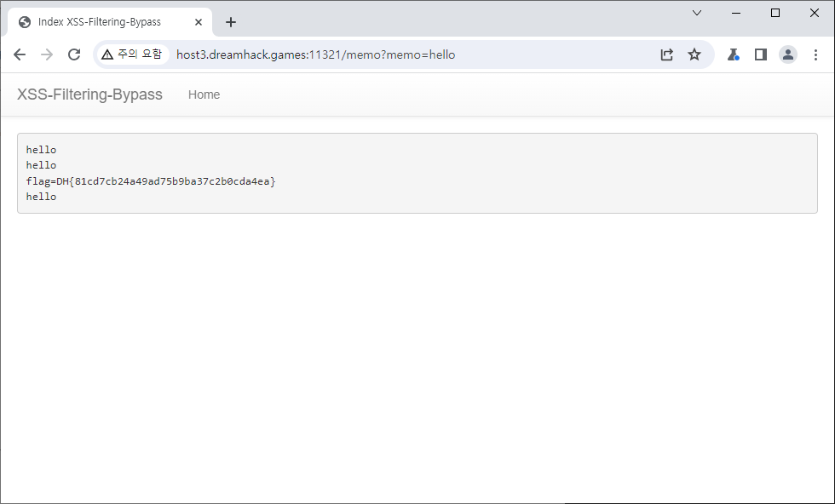835x504 pixels.
Task: Open the Home navigation link
Action: tap(204, 94)
